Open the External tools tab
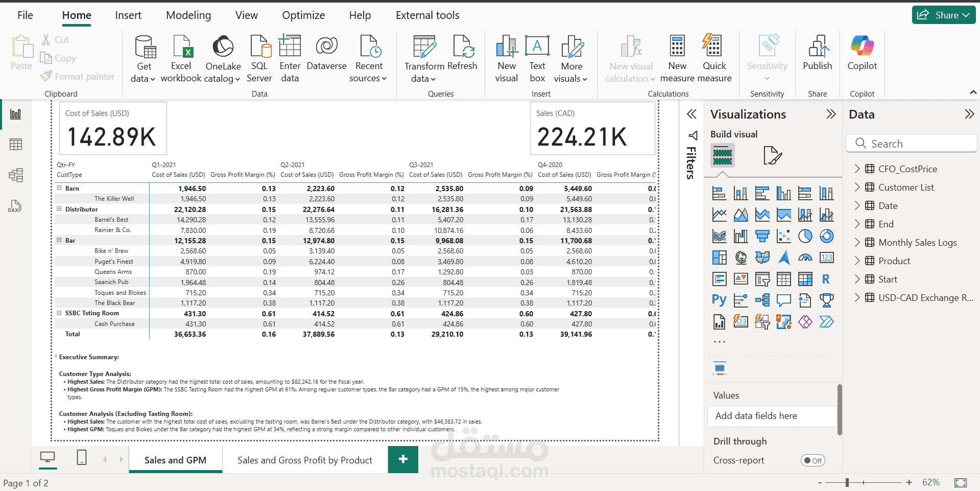 (427, 15)
